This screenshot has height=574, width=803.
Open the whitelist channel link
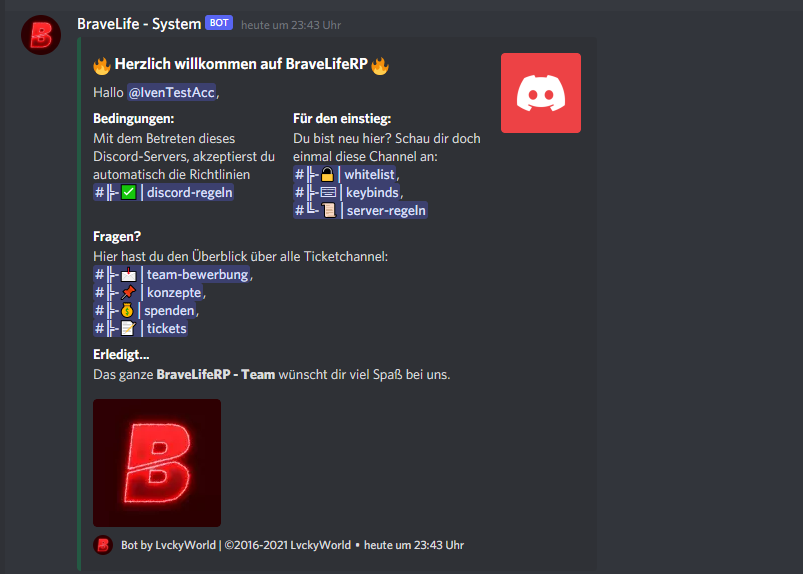345,175
